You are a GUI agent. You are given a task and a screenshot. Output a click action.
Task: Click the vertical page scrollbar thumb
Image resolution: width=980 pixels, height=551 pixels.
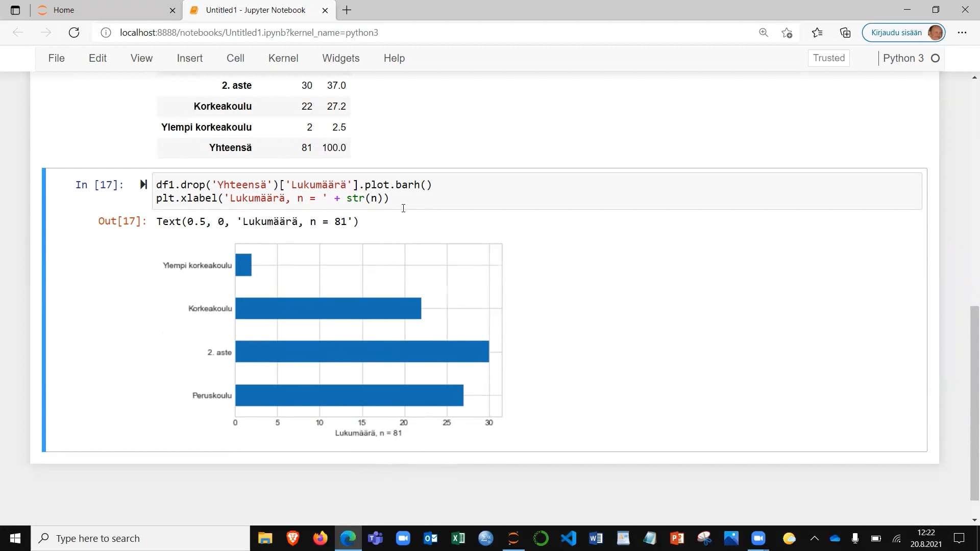point(974,403)
